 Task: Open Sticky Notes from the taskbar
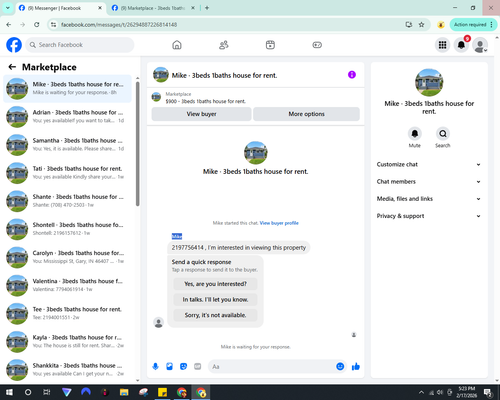[162, 392]
